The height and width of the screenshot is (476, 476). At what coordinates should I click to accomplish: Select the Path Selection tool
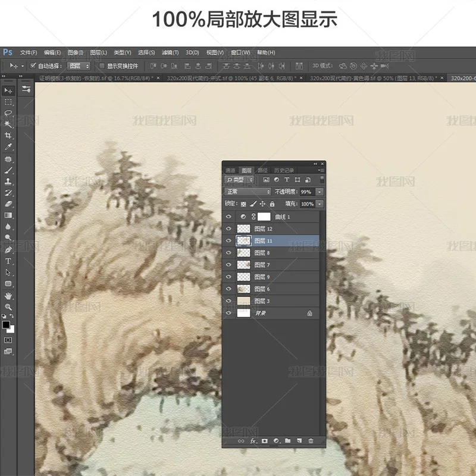(x=8, y=273)
